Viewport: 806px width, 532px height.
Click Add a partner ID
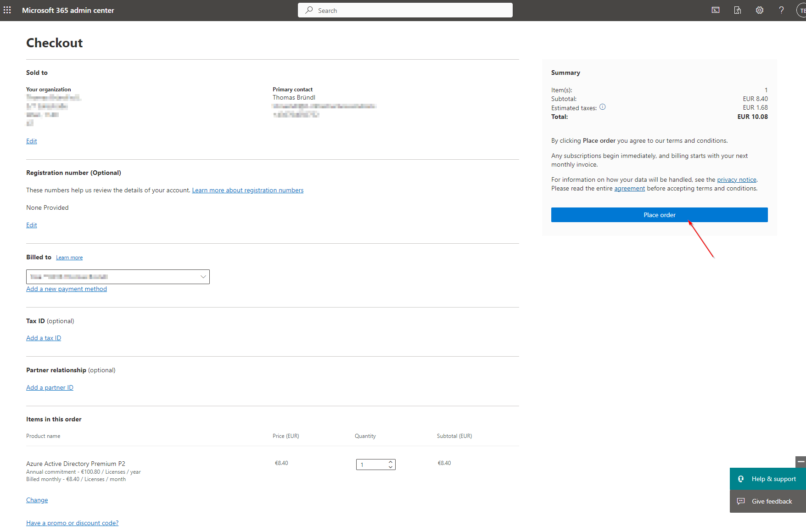tap(50, 387)
